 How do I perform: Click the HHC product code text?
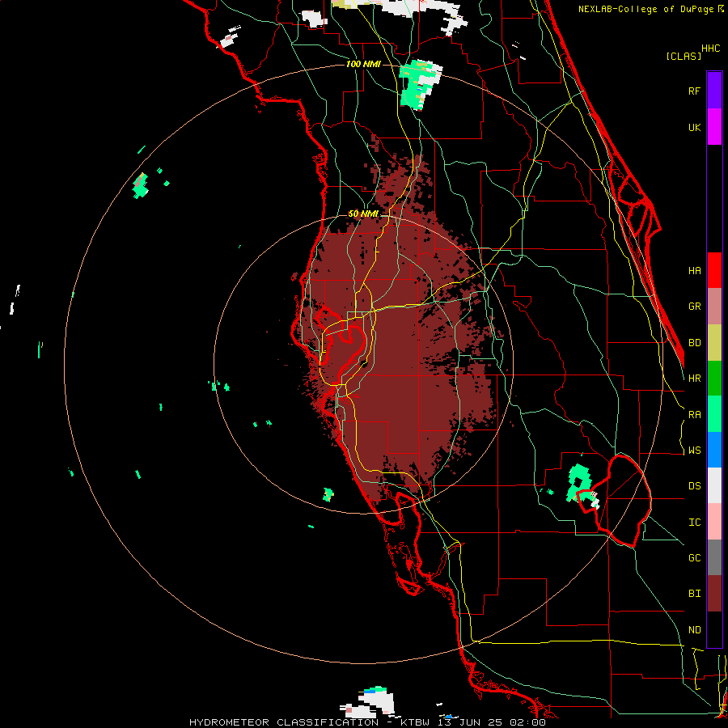(x=711, y=49)
